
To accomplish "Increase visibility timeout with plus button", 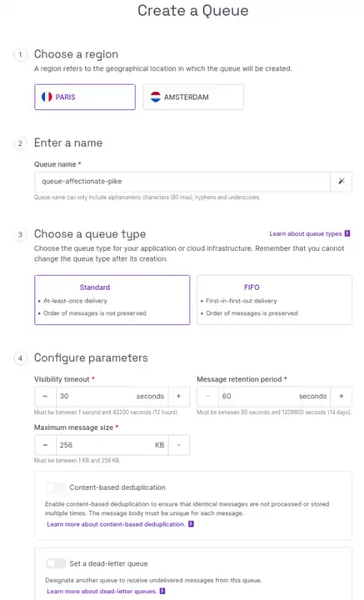I will [x=178, y=396].
